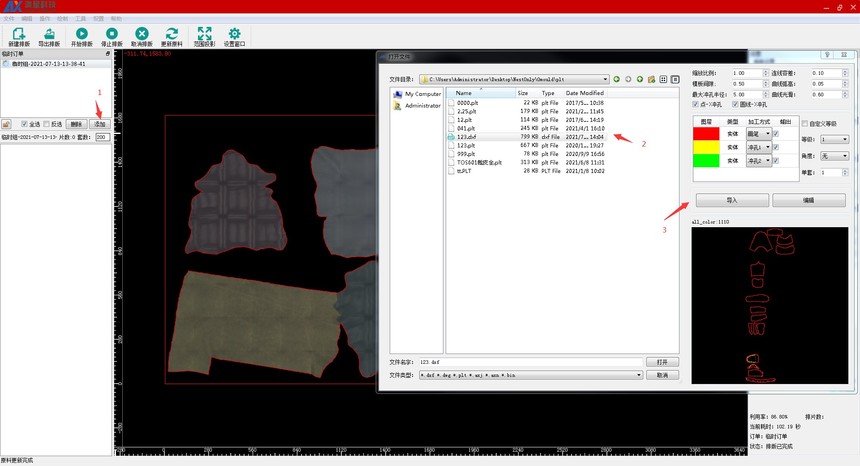Click the float icon of 临时订单 panel

pos(108,54)
